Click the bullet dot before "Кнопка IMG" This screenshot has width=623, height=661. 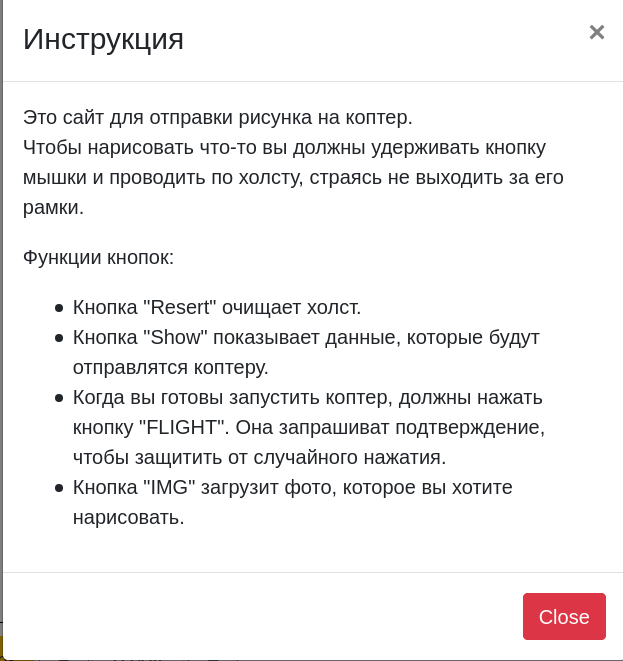59,488
